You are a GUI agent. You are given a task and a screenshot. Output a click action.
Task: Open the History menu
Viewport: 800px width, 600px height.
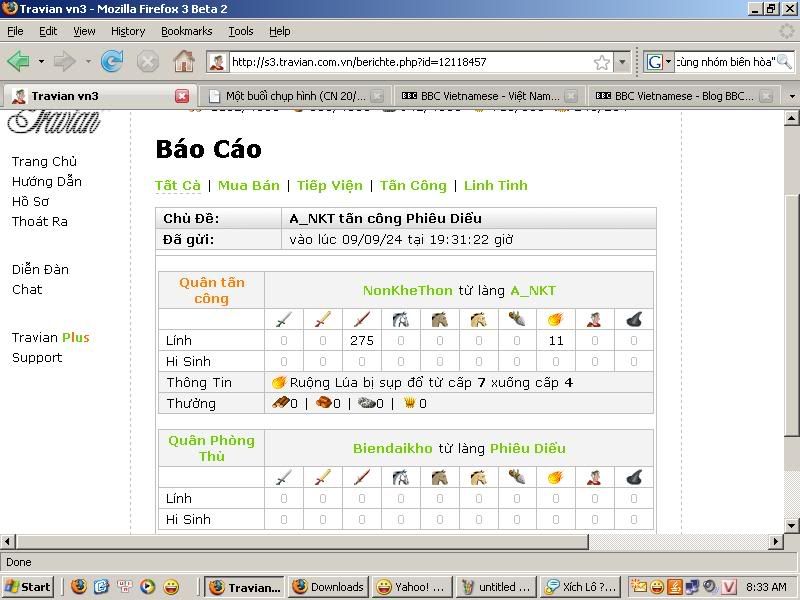pyautogui.click(x=128, y=31)
